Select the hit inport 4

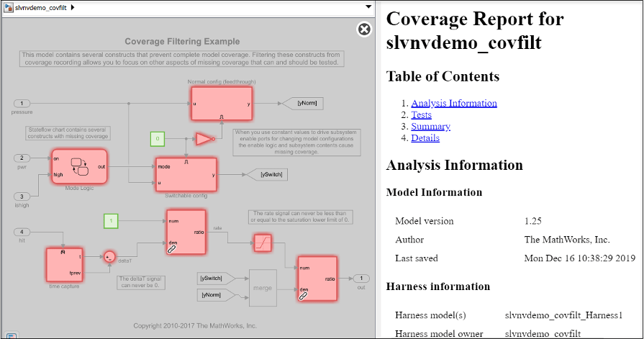coord(22,232)
